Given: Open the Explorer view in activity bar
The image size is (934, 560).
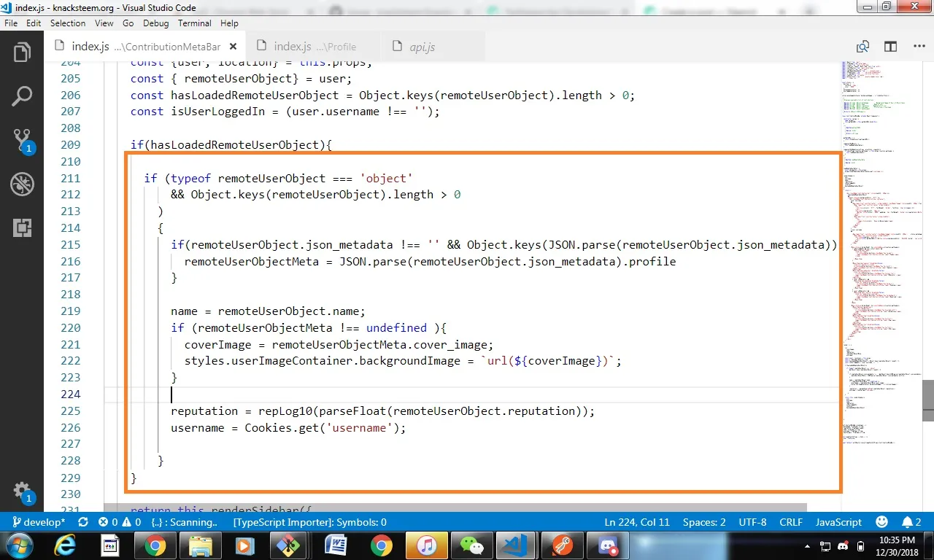Looking at the screenshot, I should [x=22, y=52].
